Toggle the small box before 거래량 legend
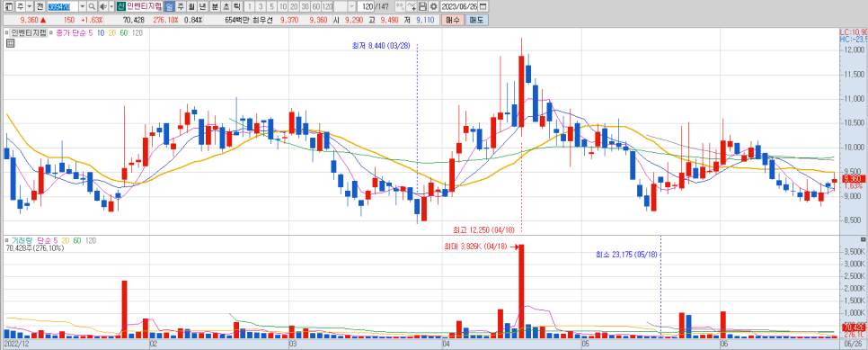Screen dimensions: 868x350 click(x=6, y=241)
